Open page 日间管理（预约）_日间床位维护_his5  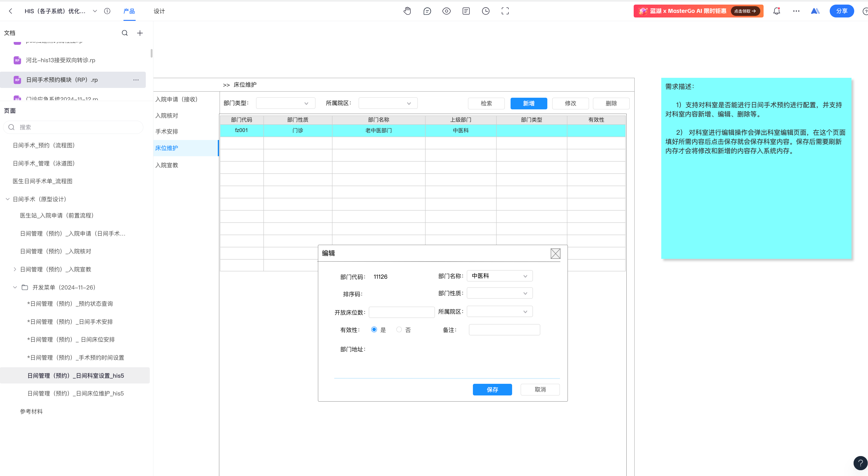(75, 394)
